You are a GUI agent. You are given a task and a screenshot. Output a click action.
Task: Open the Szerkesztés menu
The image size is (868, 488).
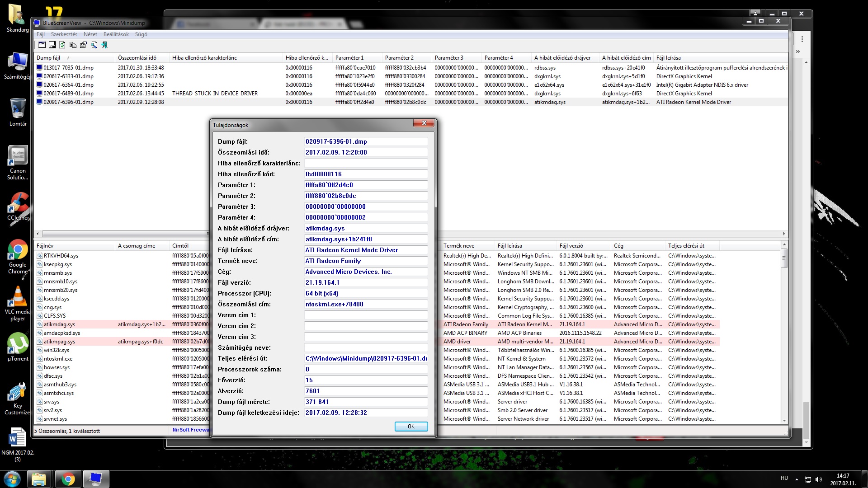64,34
